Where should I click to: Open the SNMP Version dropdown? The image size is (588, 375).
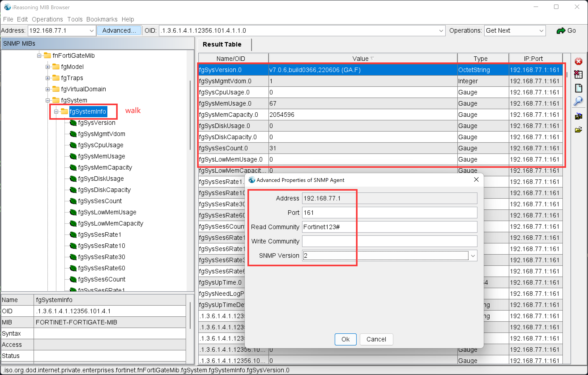point(473,256)
